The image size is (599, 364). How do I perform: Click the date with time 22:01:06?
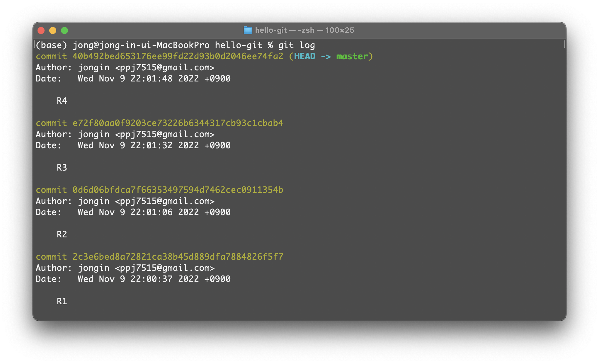point(154,212)
